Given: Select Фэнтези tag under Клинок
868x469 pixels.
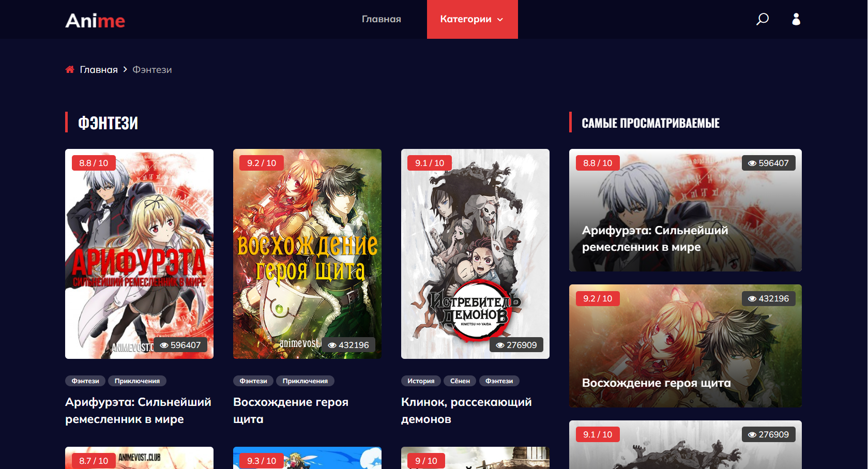Looking at the screenshot, I should click(499, 381).
